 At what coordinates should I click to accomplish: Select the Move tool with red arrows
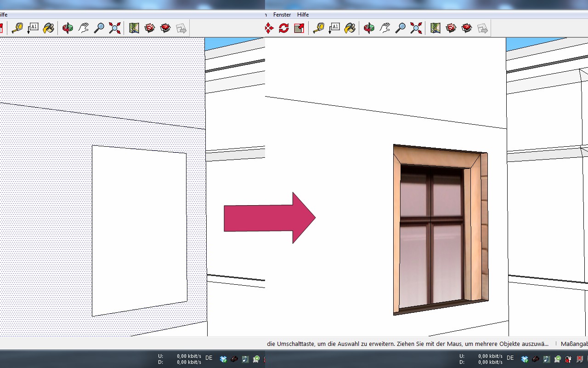(x=269, y=28)
